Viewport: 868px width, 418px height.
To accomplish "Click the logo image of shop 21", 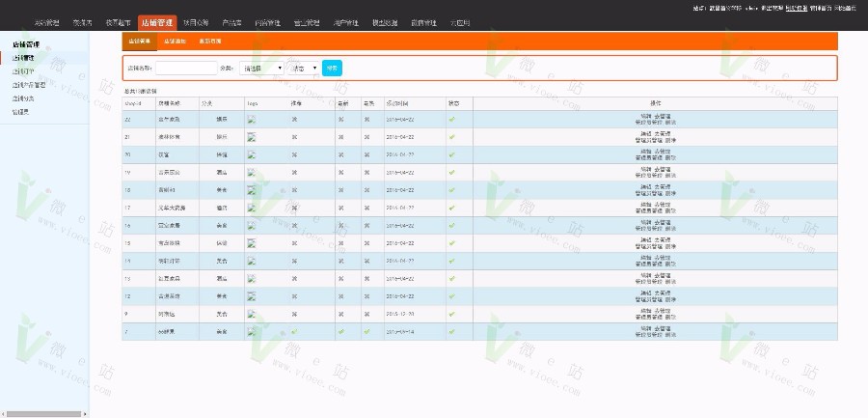I will pos(252,137).
